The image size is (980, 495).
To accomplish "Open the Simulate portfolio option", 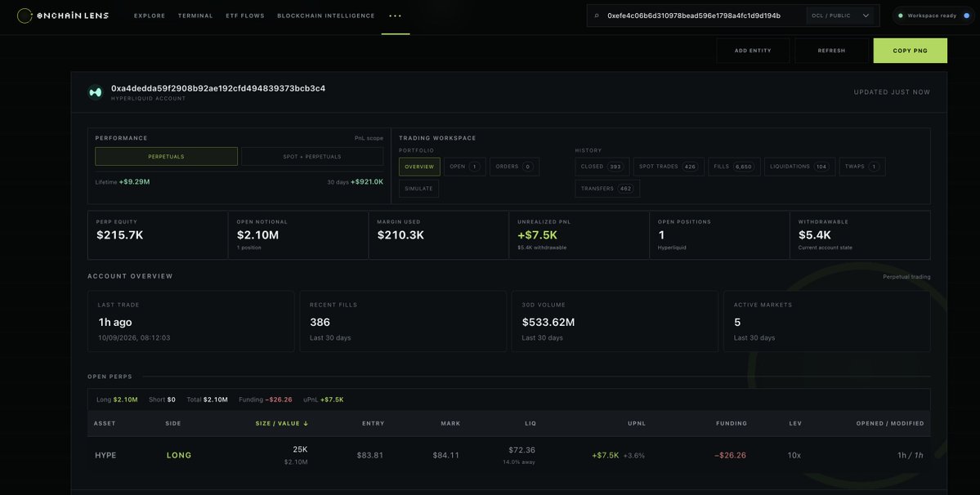I will (418, 189).
